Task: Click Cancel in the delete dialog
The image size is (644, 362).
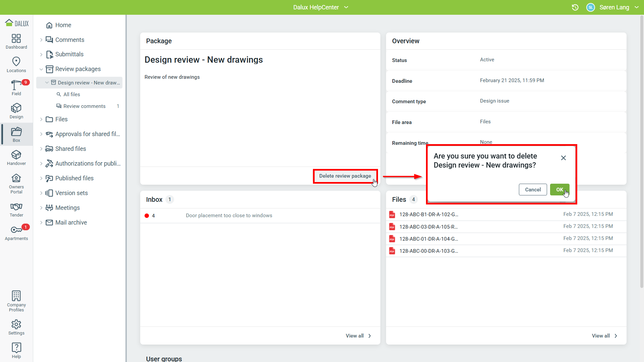Action: tap(533, 190)
